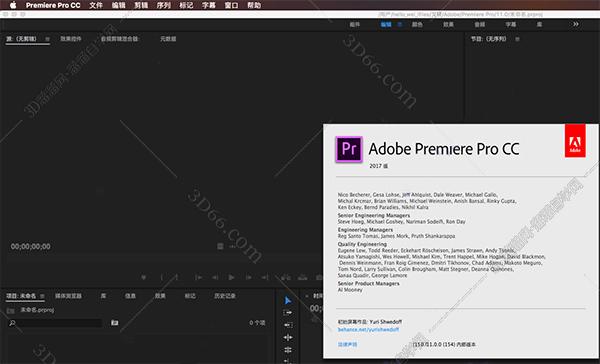Open the project panel menu icon
The image size is (600, 364).
pos(42,296)
